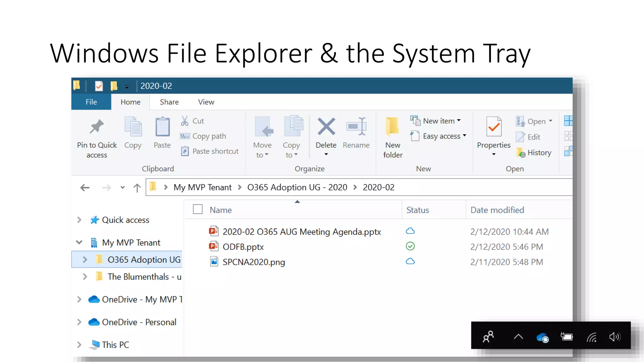Screen dimensions: 644x362
Task: Click the Paste clipboard icon
Action: point(162,126)
